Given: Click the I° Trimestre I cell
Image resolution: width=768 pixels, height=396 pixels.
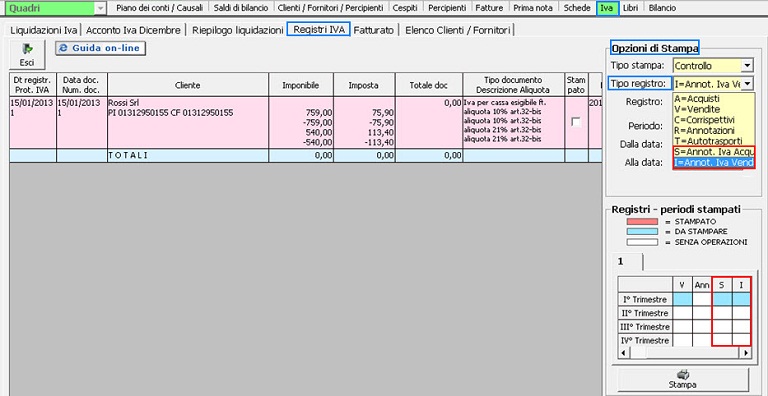Looking at the screenshot, I should (x=742, y=299).
